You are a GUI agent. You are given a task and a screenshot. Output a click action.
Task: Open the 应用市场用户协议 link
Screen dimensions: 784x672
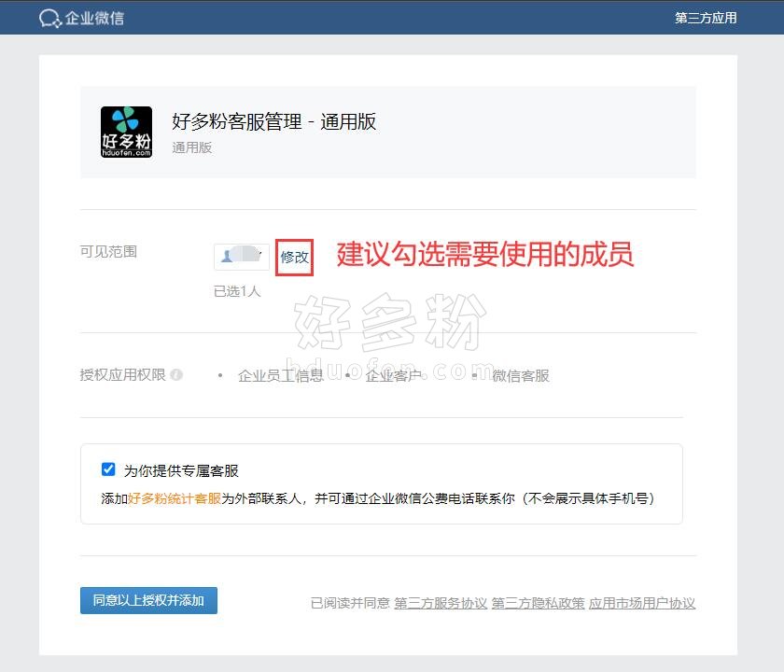tap(642, 603)
